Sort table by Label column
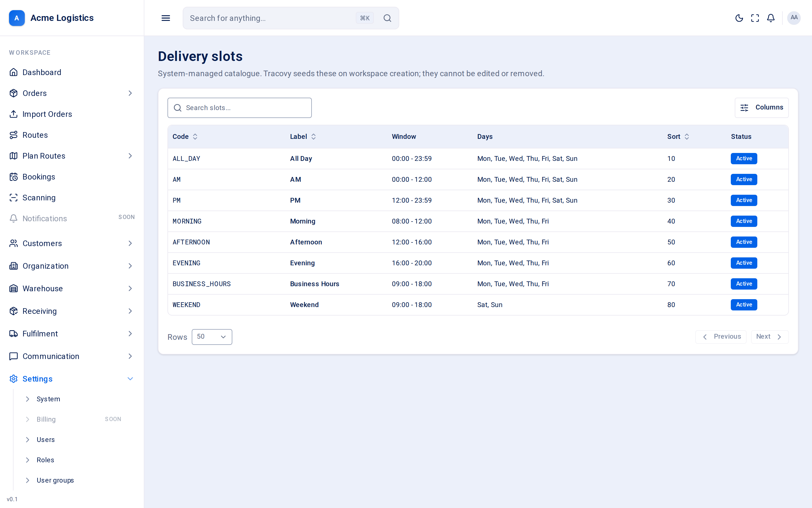Screen dimensions: 812x508 click(303, 136)
